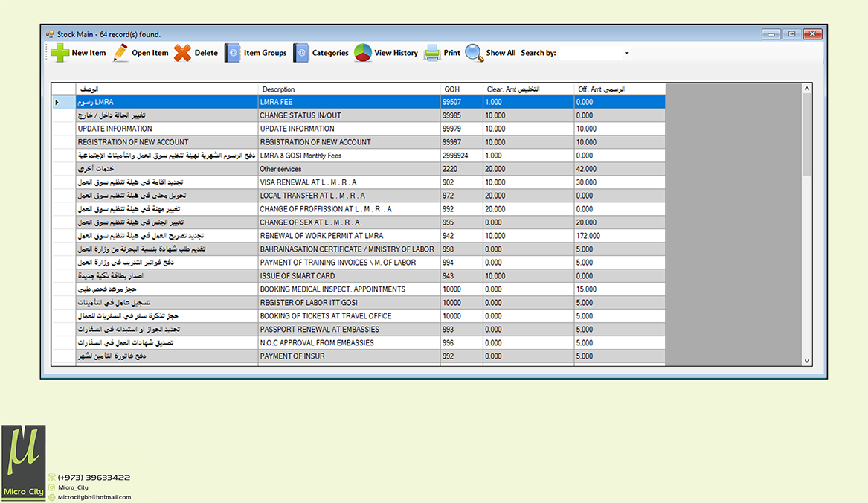Click the pencil Open Item icon
868x503 pixels.
point(120,53)
